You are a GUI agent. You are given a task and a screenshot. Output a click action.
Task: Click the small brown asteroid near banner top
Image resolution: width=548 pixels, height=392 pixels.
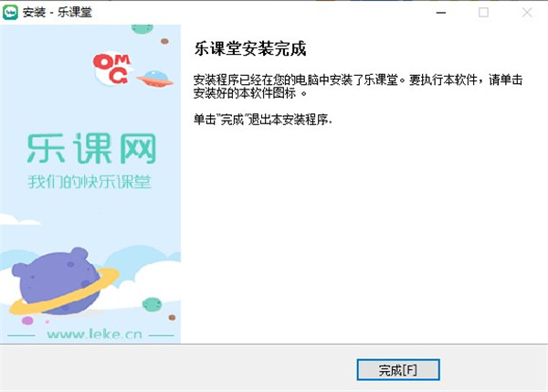pyautogui.click(x=164, y=41)
